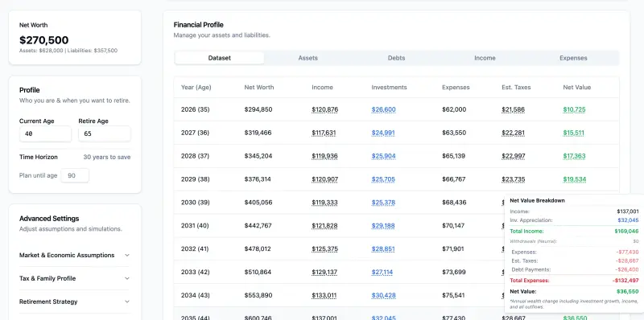Select the Est. Taxes column header
The image size is (644, 320).
(x=516, y=87)
